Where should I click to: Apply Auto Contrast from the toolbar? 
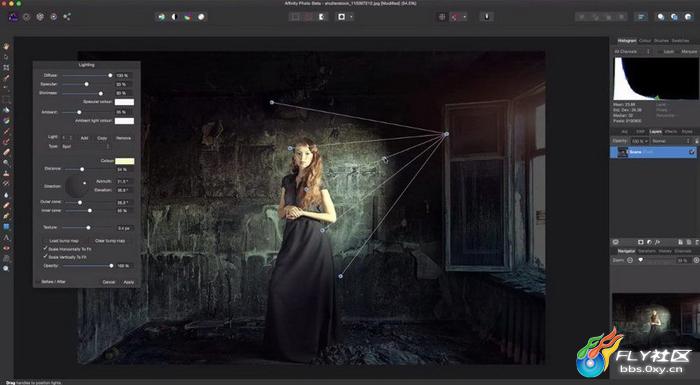point(175,17)
